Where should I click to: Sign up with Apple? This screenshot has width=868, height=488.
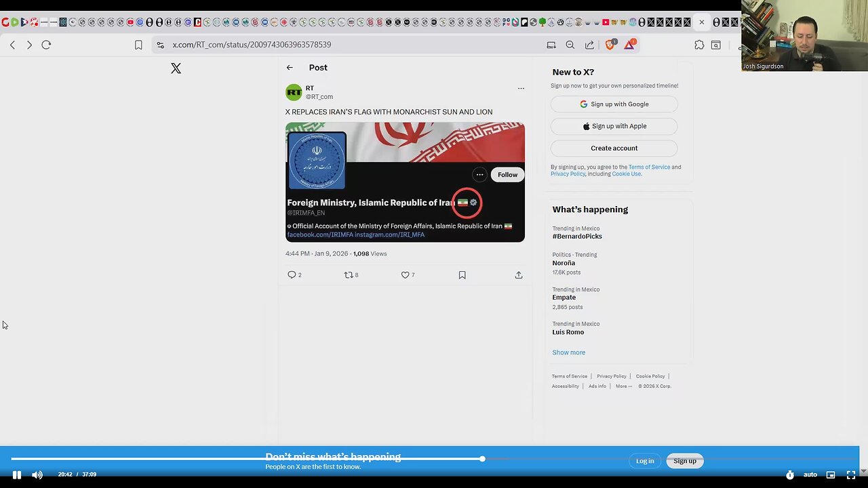(614, 126)
